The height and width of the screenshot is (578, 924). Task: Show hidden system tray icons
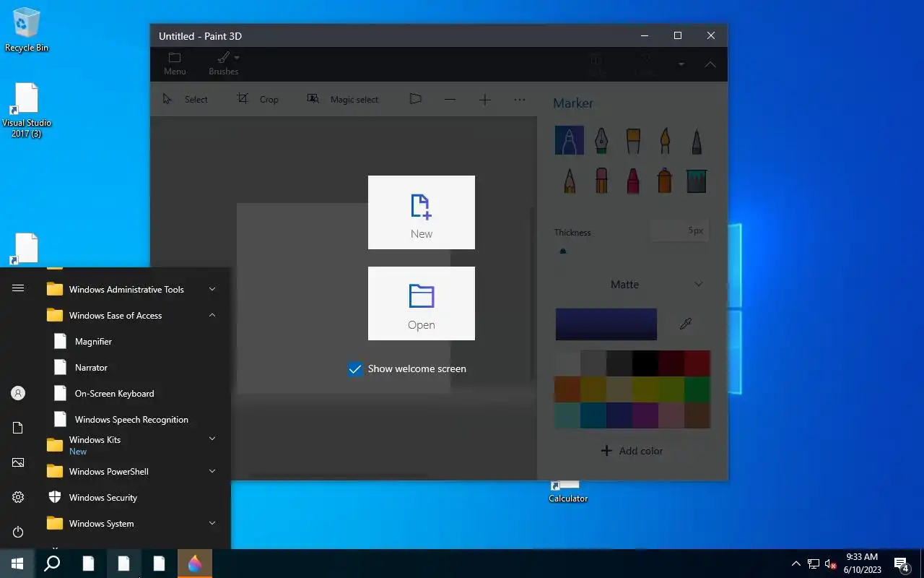tap(796, 564)
